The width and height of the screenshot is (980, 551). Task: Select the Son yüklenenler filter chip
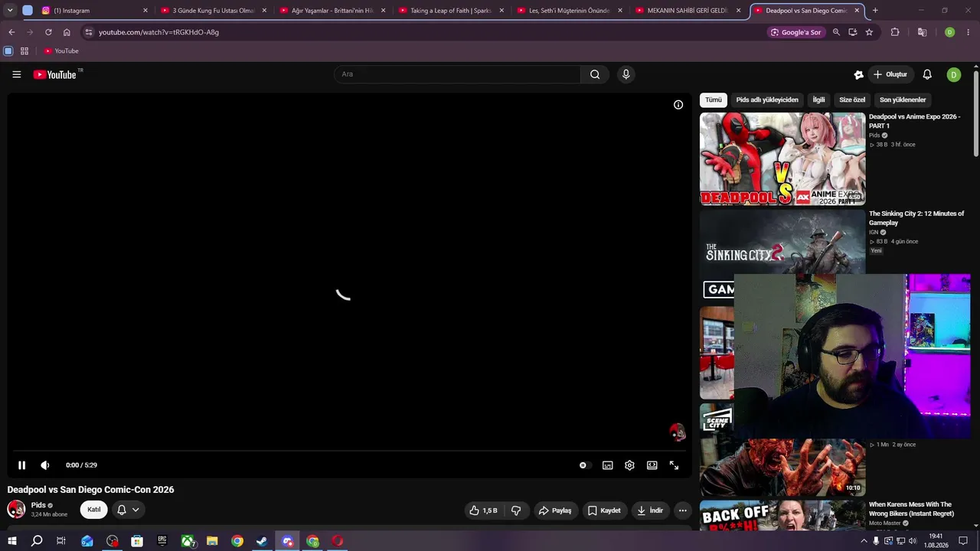click(x=903, y=99)
